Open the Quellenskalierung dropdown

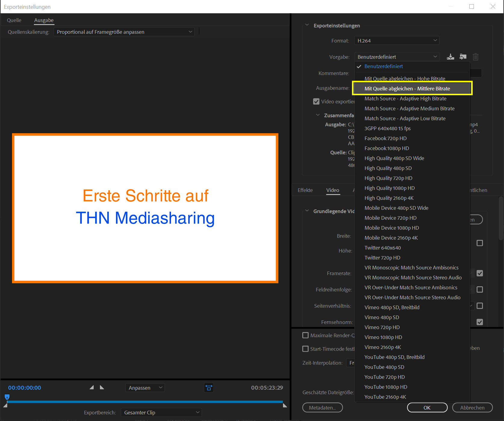click(x=124, y=32)
